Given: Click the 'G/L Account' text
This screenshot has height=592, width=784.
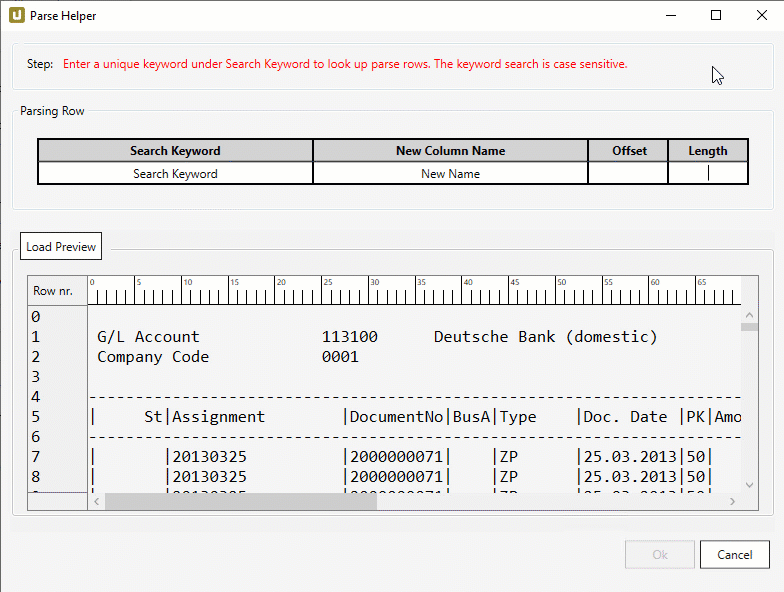Looking at the screenshot, I should click(148, 336).
